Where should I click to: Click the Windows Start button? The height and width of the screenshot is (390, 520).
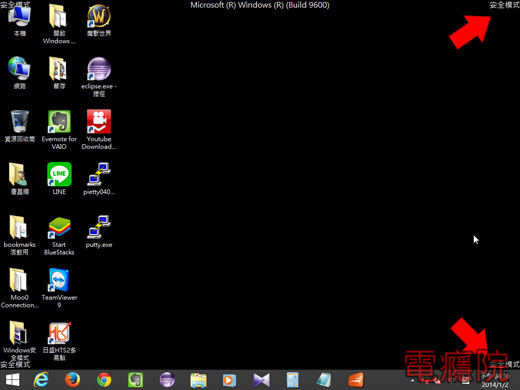coord(13,380)
